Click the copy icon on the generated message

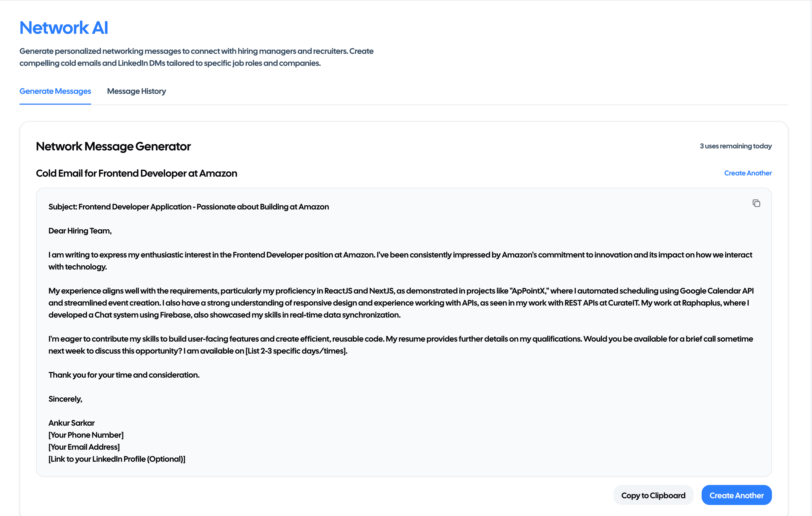pyautogui.click(x=756, y=203)
